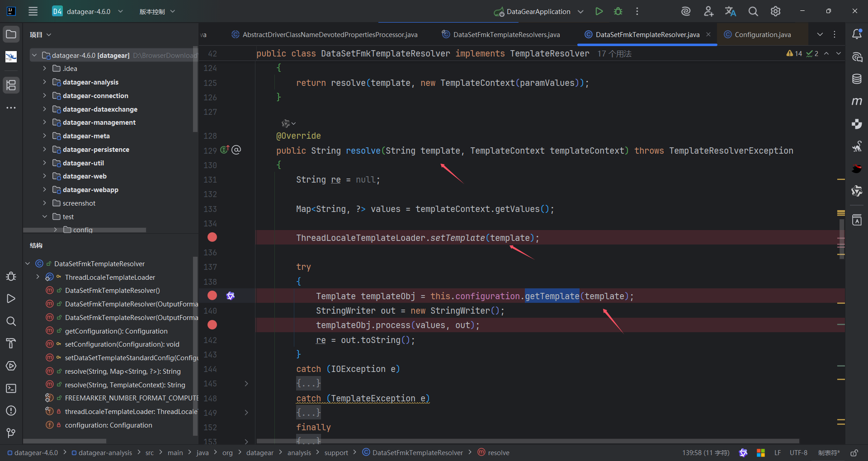Open more run actions menu
868x461 pixels.
click(637, 11)
